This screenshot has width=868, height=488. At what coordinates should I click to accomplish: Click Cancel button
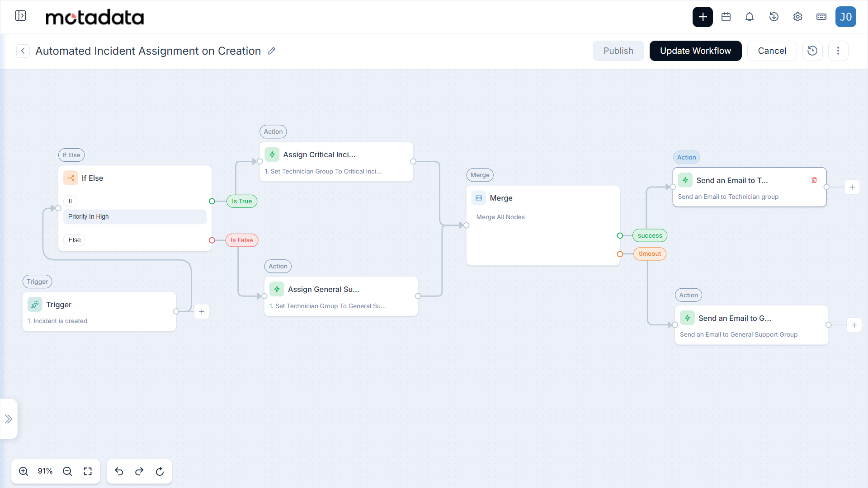coord(772,51)
